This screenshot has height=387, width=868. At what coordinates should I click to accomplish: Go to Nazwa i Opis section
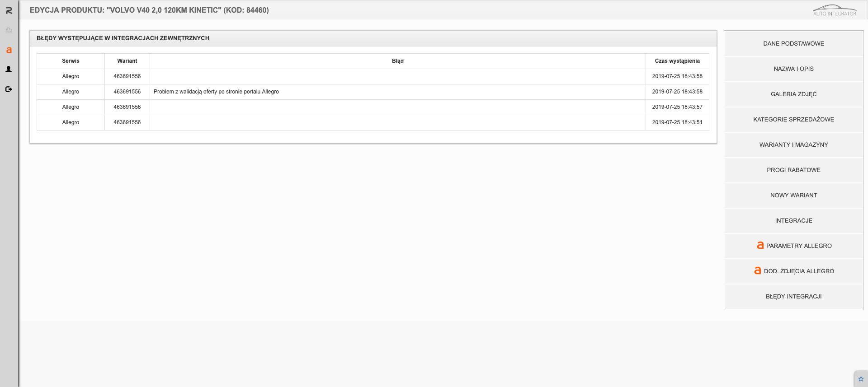[x=793, y=69]
